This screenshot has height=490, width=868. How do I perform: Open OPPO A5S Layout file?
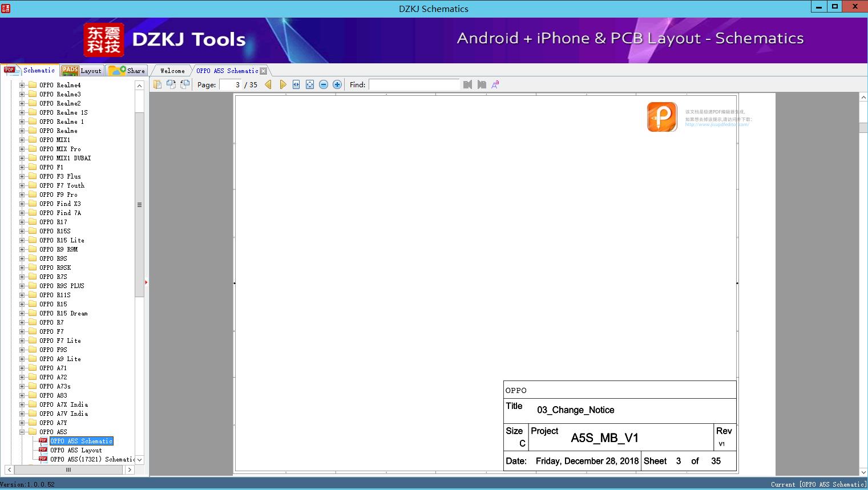76,450
